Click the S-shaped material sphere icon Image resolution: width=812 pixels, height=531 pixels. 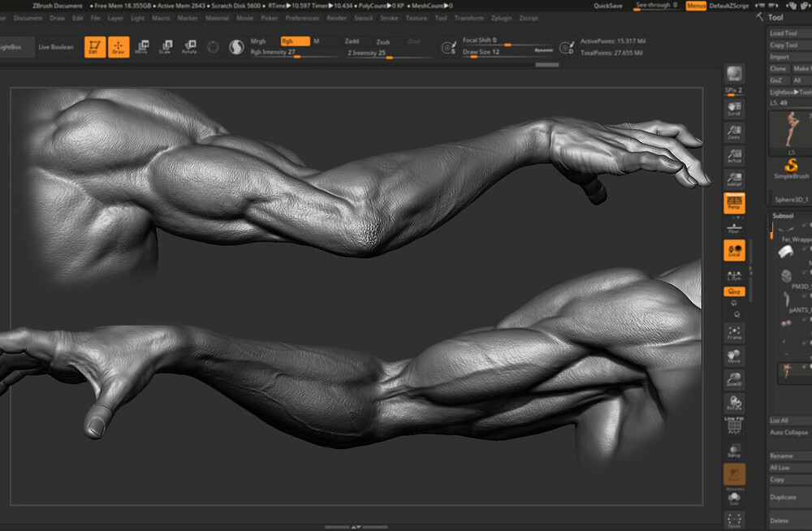click(x=236, y=47)
